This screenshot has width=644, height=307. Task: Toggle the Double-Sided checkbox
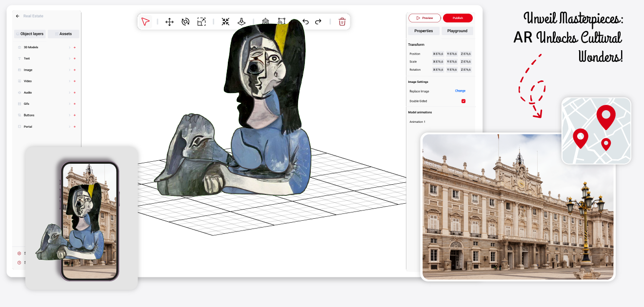tap(463, 101)
